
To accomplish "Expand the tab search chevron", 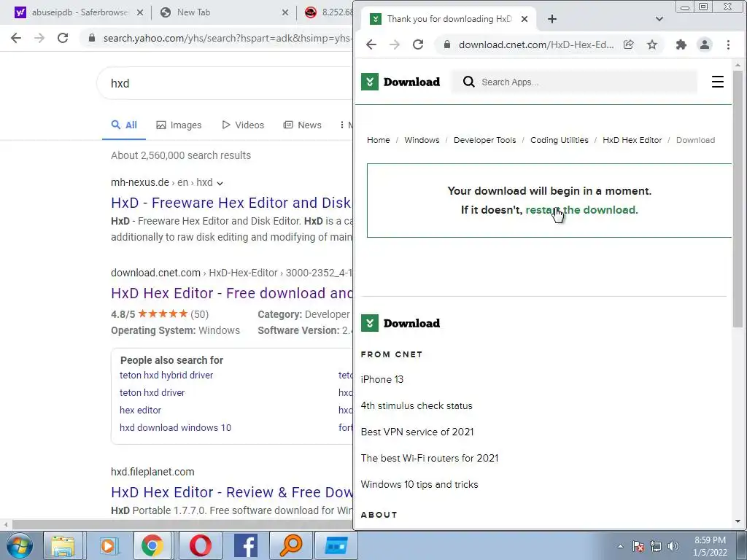I will 659,19.
